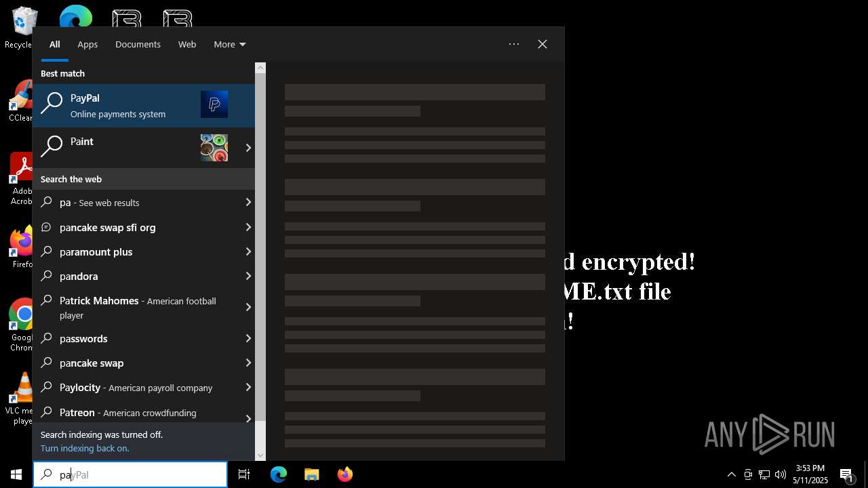Close the search panel with X
The height and width of the screenshot is (488, 868).
(x=542, y=44)
